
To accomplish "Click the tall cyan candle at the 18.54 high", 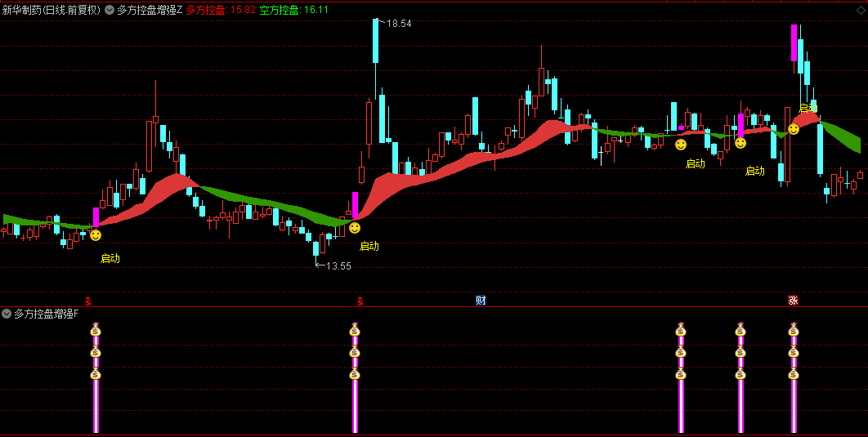I will coord(375,41).
